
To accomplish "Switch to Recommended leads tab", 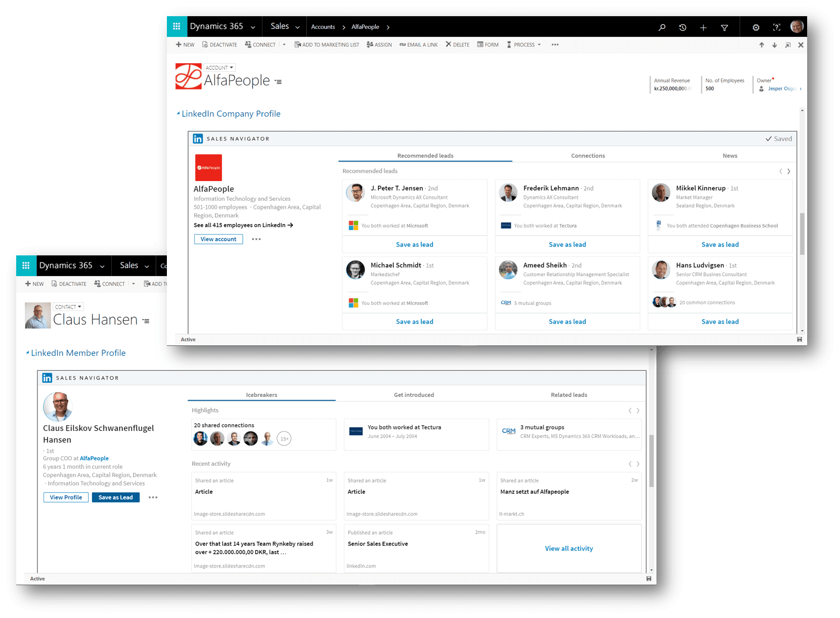I will tap(425, 156).
